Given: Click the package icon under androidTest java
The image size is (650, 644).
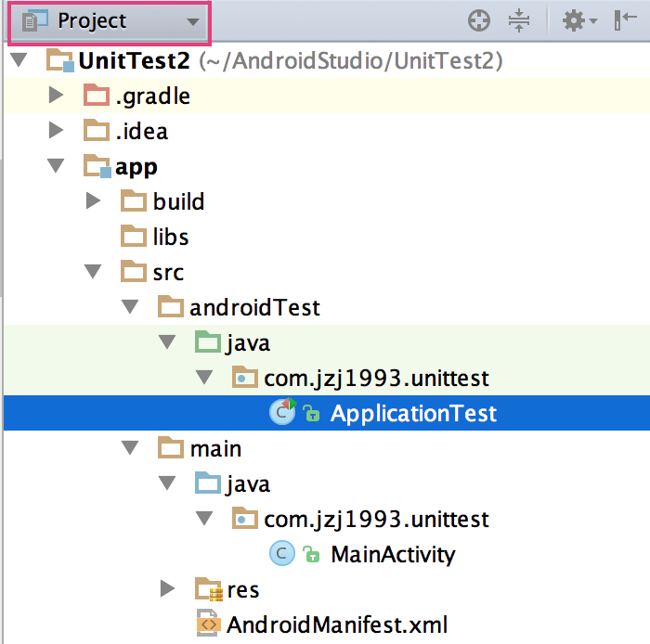Looking at the screenshot, I should (x=245, y=377).
